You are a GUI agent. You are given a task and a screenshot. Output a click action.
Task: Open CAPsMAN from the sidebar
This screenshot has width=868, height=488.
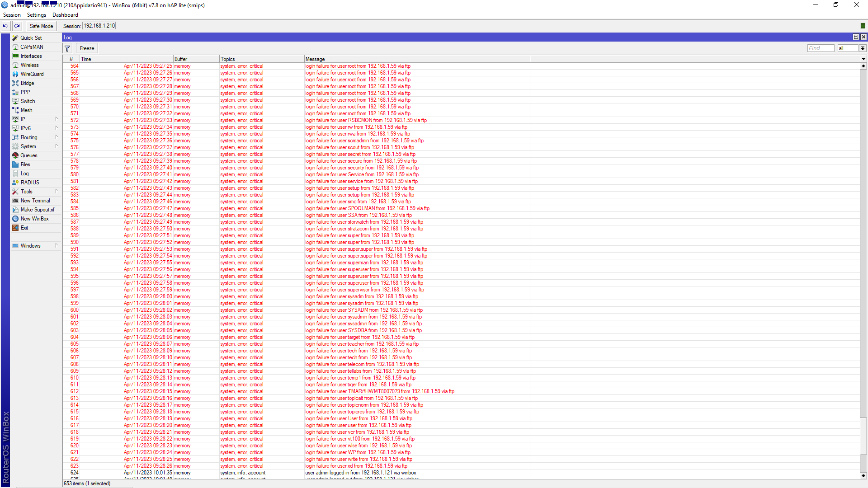[31, 47]
